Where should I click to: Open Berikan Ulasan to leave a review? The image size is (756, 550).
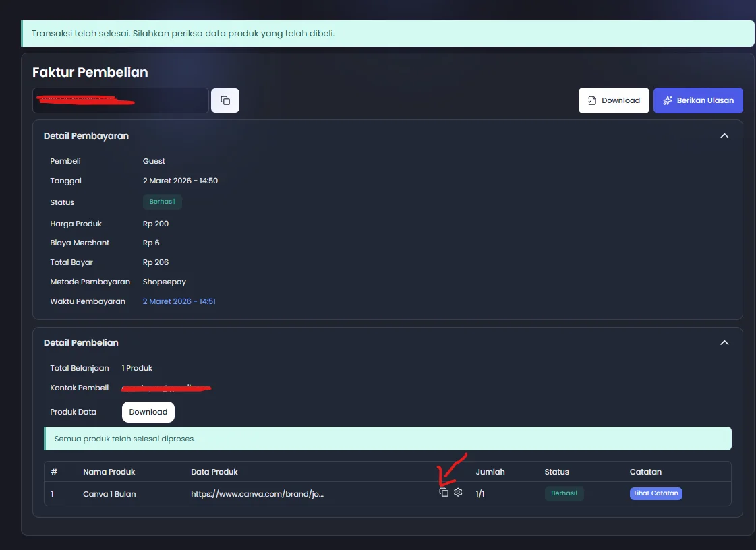[698, 100]
